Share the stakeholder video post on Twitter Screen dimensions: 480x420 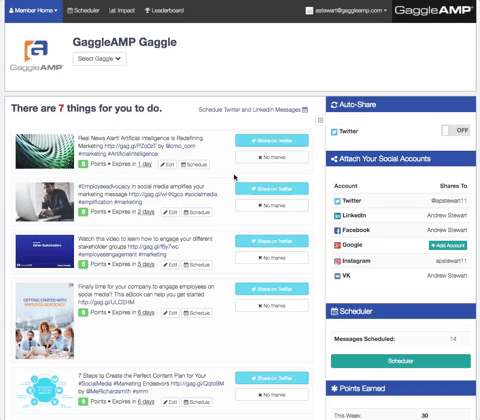click(272, 241)
